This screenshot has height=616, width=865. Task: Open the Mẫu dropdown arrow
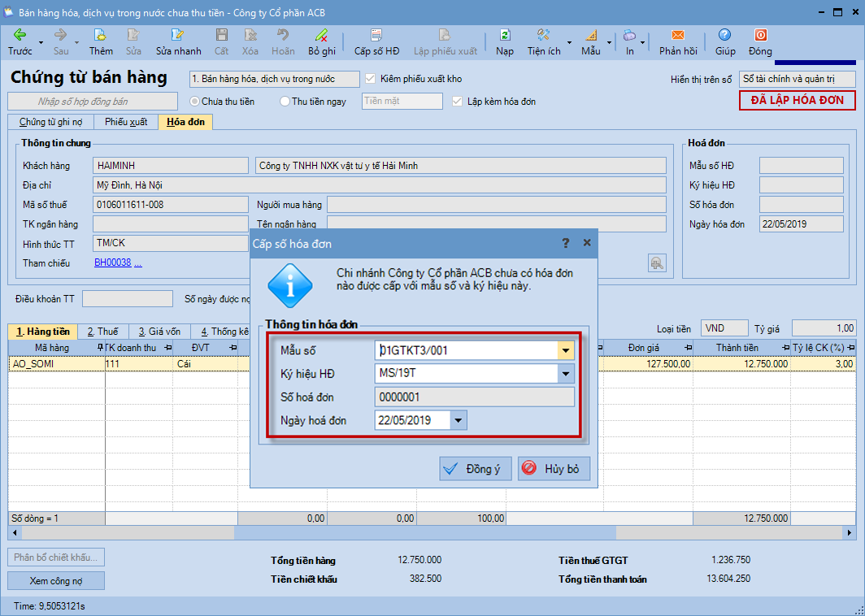pos(609,43)
